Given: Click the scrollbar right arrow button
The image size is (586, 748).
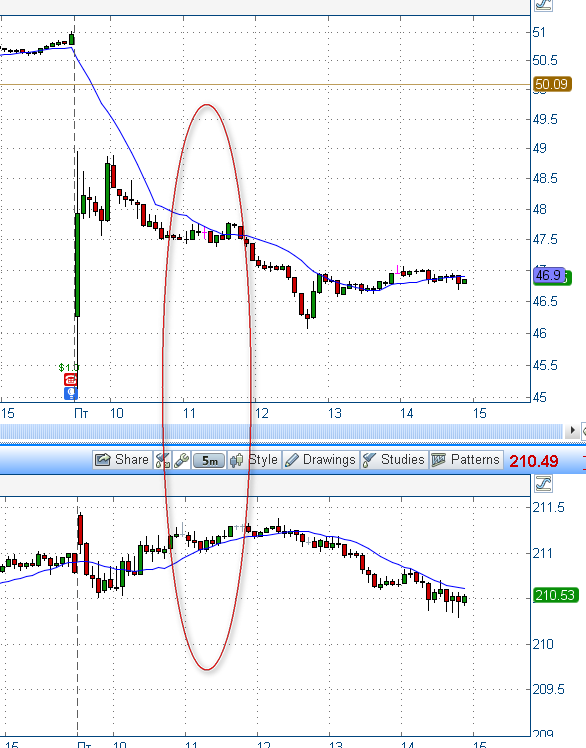Looking at the screenshot, I should [572, 431].
